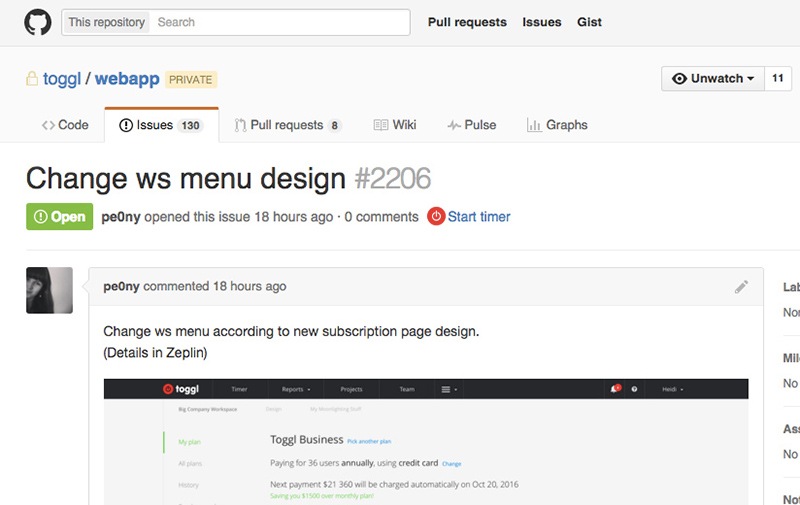
Task: Open the embedded Toggl design screenshot
Action: coord(426,442)
